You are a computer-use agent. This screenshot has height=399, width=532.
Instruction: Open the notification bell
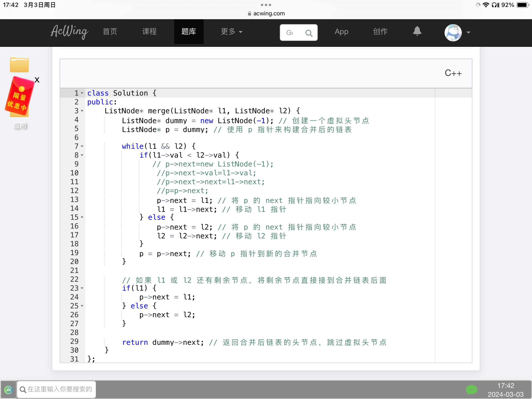click(417, 31)
